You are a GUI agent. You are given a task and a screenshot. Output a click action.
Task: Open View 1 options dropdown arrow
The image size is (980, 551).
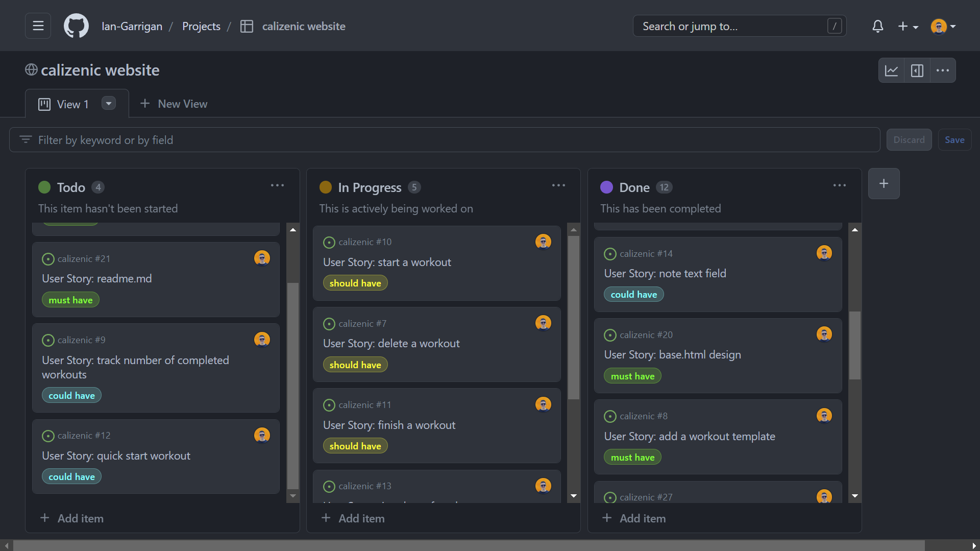coord(109,103)
